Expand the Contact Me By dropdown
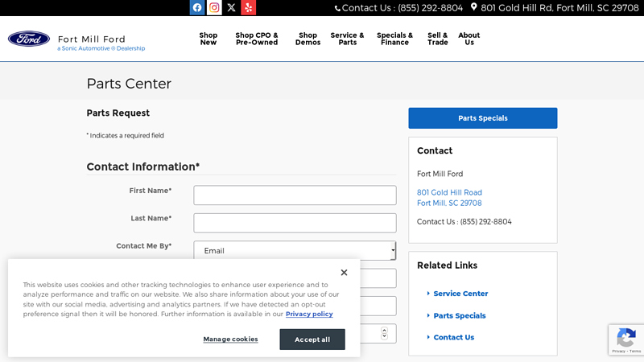The image size is (644, 362). click(x=295, y=250)
